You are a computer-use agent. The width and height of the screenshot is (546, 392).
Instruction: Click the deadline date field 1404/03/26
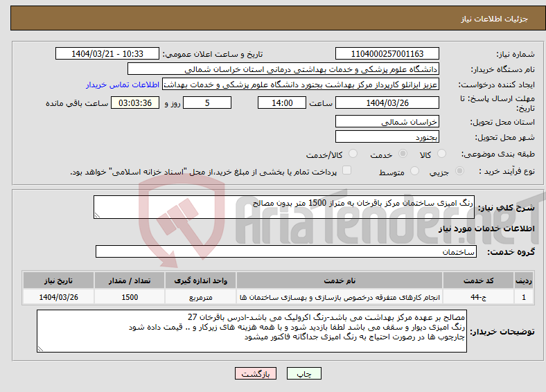[387, 103]
